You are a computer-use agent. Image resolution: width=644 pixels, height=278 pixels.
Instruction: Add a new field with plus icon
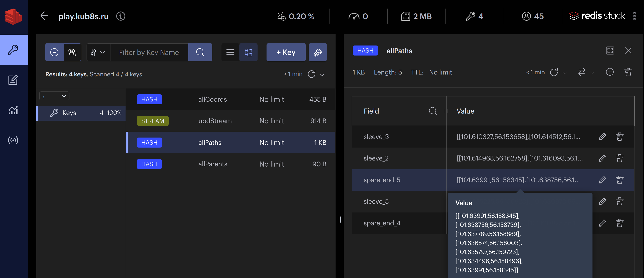coord(610,72)
